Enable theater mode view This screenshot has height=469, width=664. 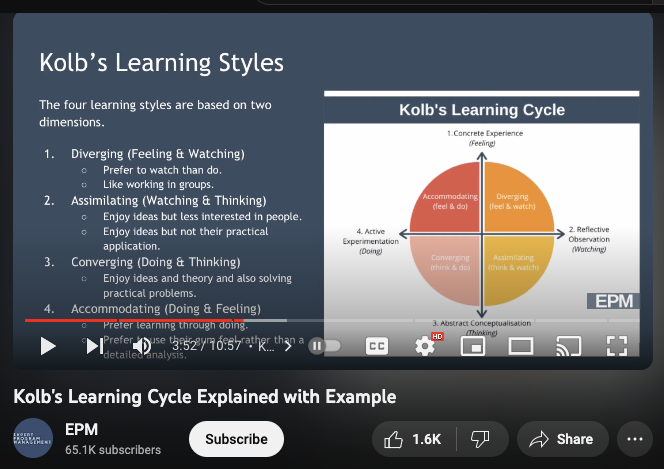coord(521,346)
